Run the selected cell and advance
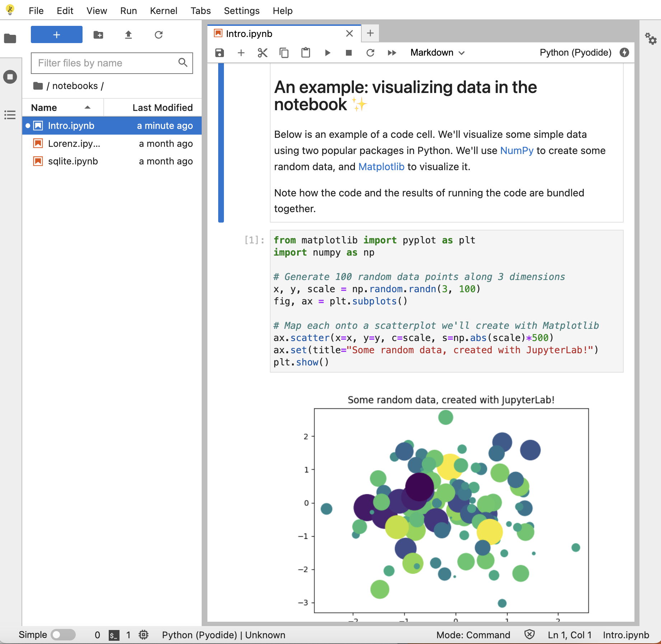 327,53
